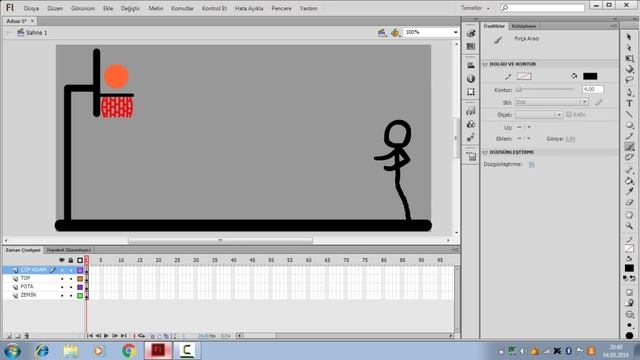This screenshot has height=360, width=640.
Task: Open the Değiştir menu
Action: coord(130,8)
